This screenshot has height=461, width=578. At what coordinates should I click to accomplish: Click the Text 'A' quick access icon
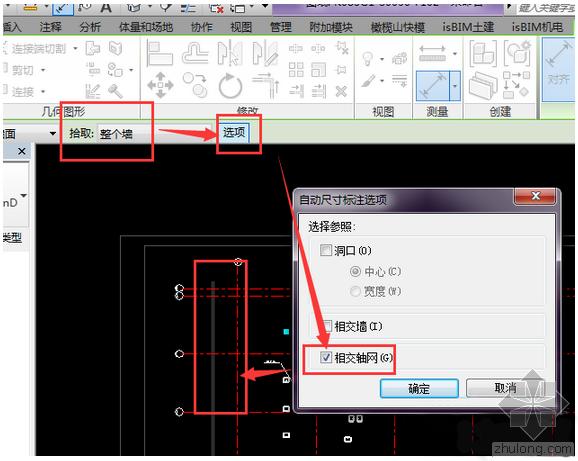click(x=106, y=8)
